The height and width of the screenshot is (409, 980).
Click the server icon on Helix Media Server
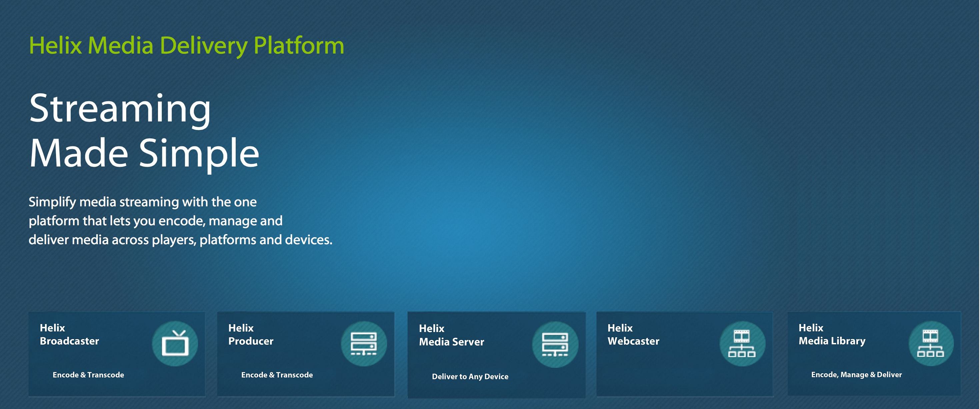coord(555,344)
